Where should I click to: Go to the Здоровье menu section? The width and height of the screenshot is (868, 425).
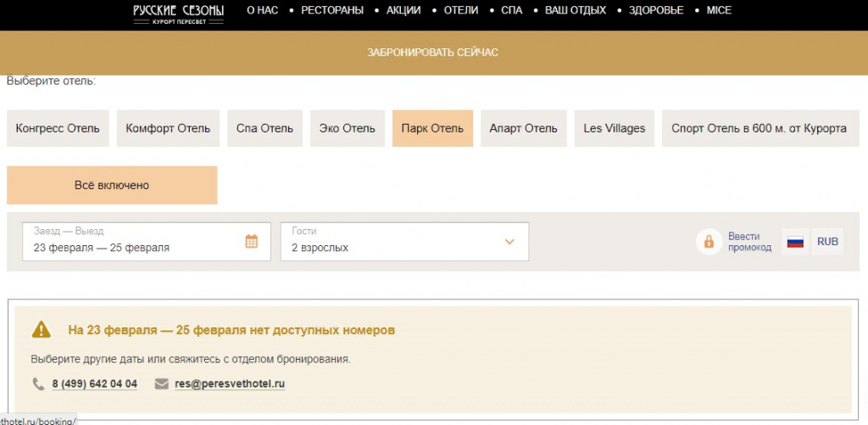pyautogui.click(x=657, y=11)
